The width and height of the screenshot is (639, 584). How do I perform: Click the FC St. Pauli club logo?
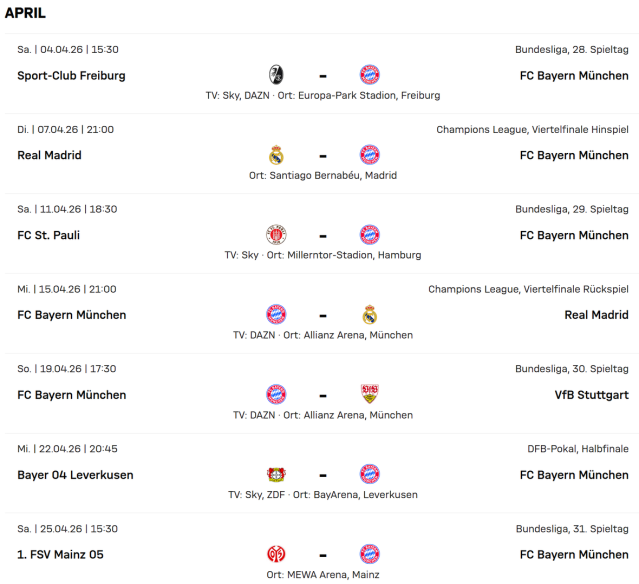click(x=277, y=235)
